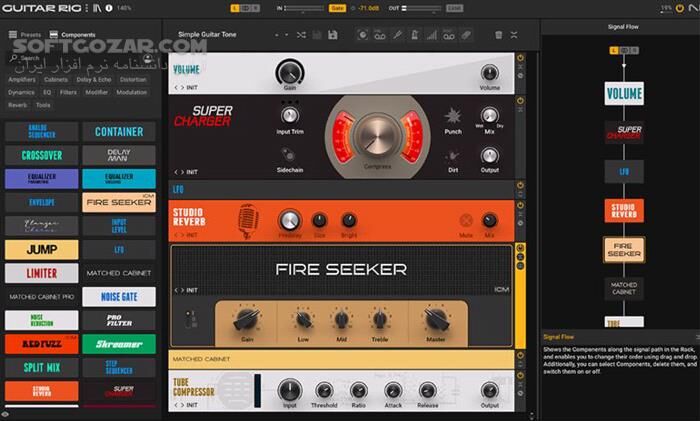Show the metronome

point(414,35)
